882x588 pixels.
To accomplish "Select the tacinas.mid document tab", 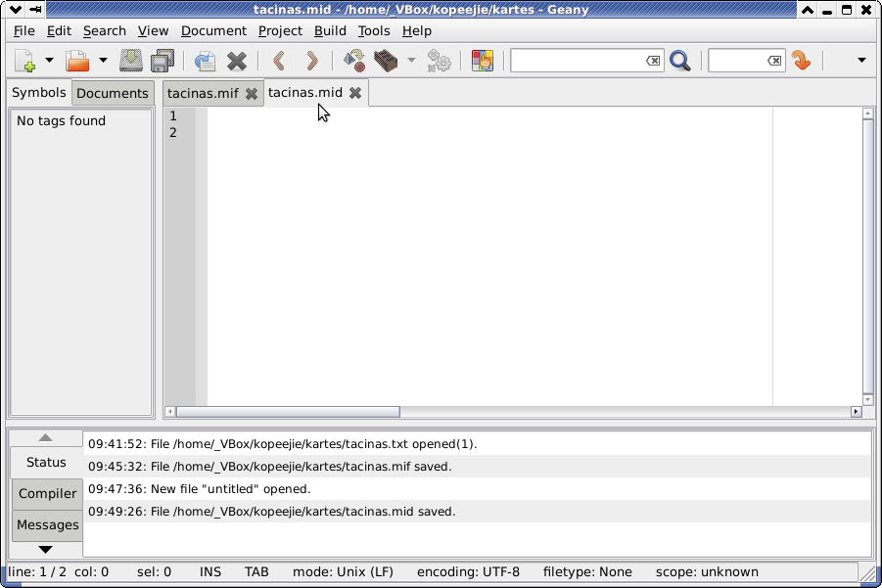I will pyautogui.click(x=305, y=93).
